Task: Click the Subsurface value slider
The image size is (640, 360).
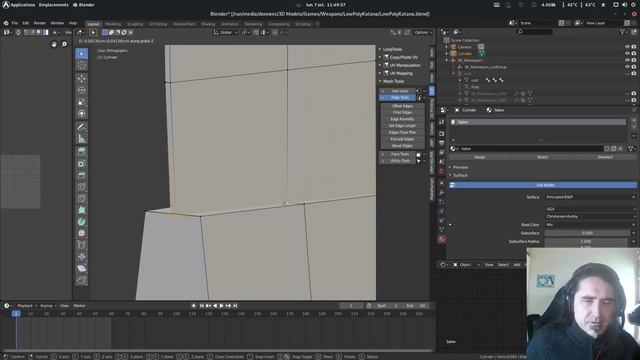Action: click(x=587, y=233)
